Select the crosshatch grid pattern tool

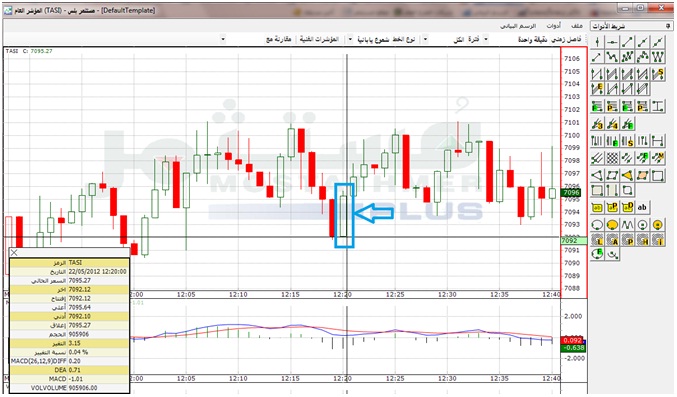click(x=612, y=158)
